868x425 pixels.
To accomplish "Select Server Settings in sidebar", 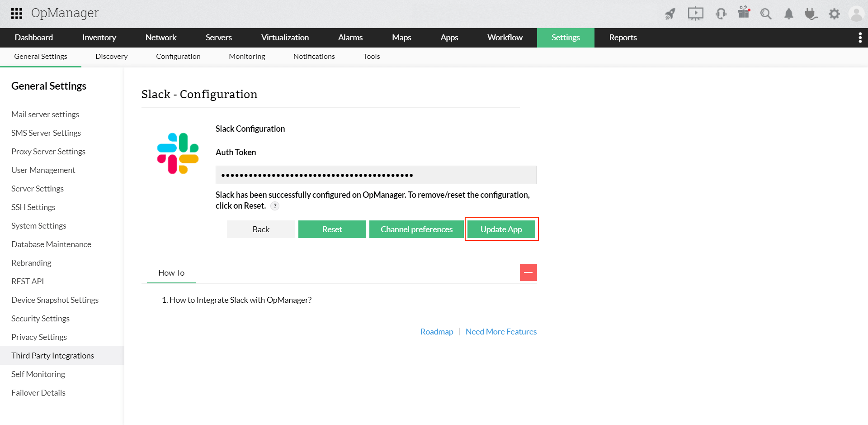I will tap(38, 189).
